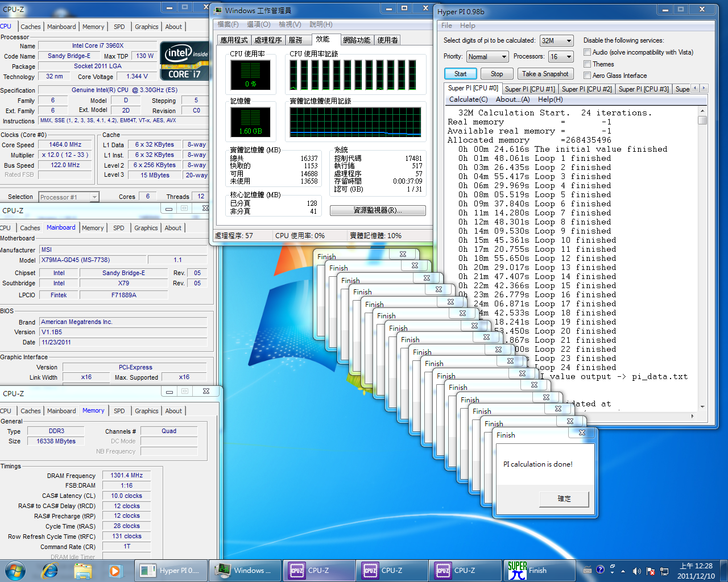Open the File menu in Hyper PI
The width and height of the screenshot is (728, 582).
pos(446,26)
